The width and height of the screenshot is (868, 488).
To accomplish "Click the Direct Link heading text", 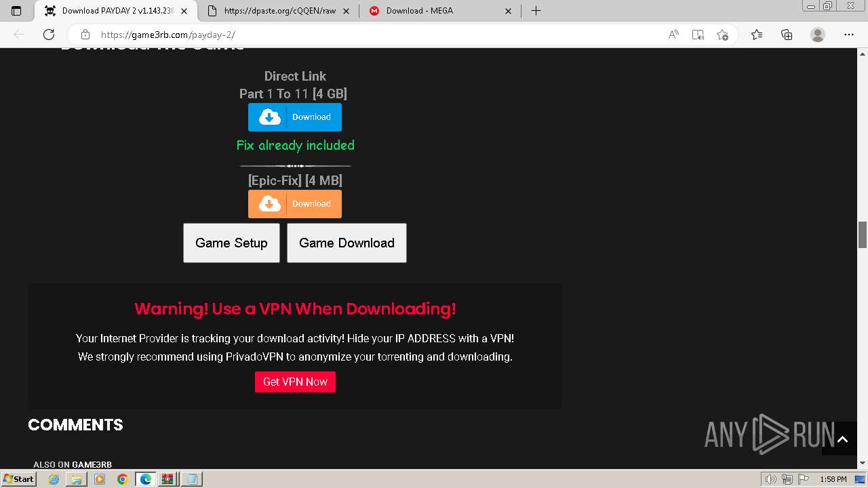I will [295, 77].
